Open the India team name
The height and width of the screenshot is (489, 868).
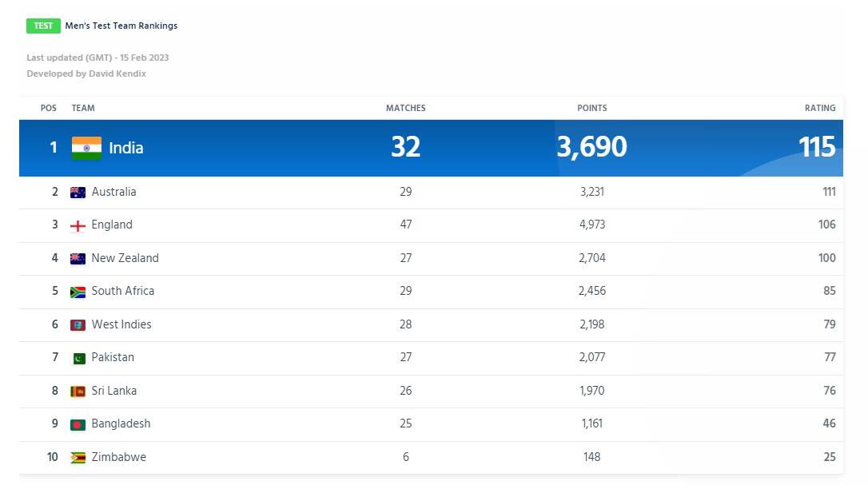(126, 148)
